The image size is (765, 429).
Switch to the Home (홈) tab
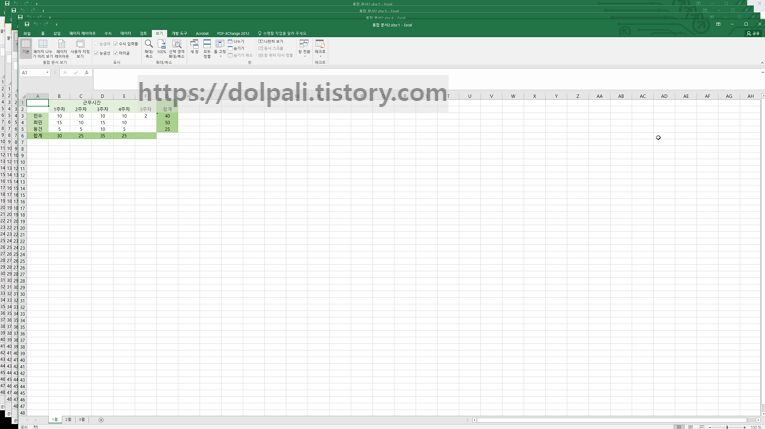click(x=42, y=33)
